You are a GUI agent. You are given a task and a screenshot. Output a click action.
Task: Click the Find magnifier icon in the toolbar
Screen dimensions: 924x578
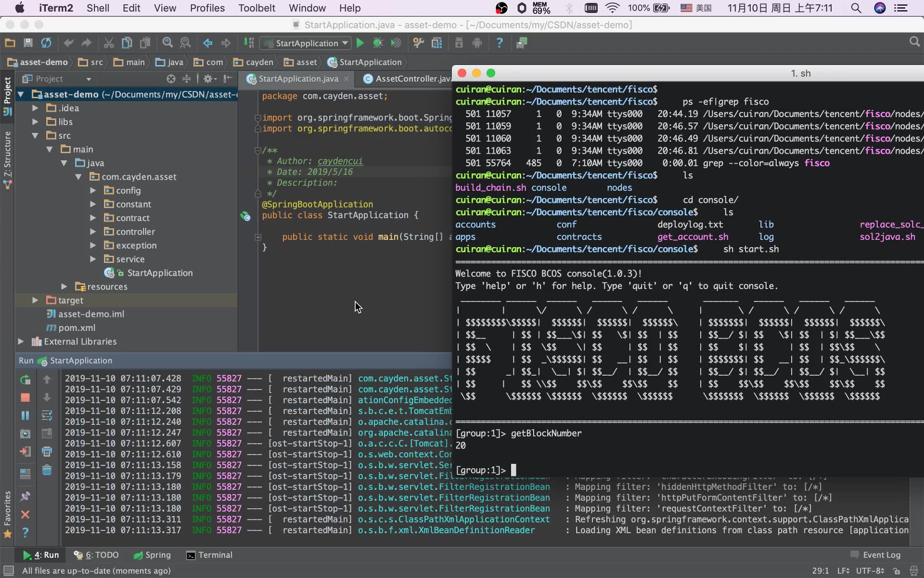tap(167, 43)
